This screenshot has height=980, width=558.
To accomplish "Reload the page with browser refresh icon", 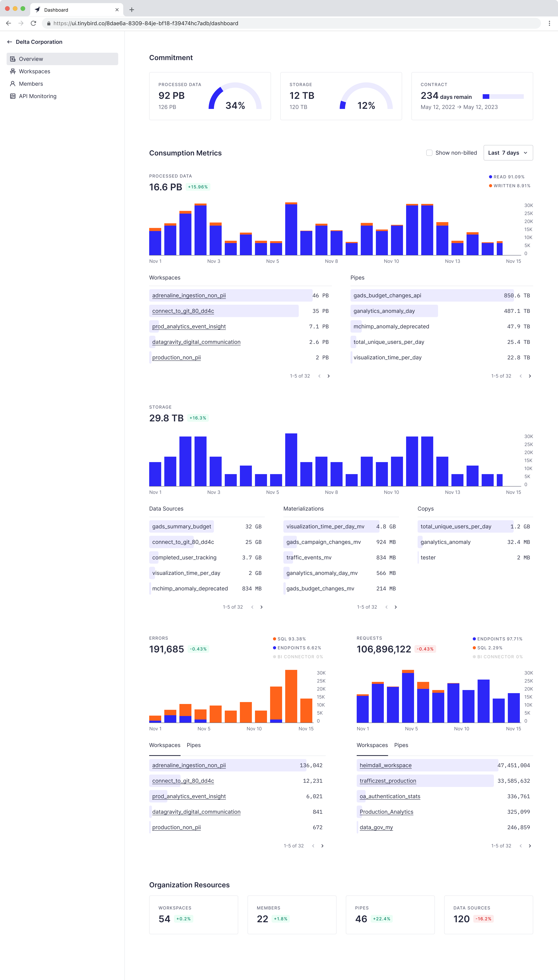I will click(x=33, y=23).
